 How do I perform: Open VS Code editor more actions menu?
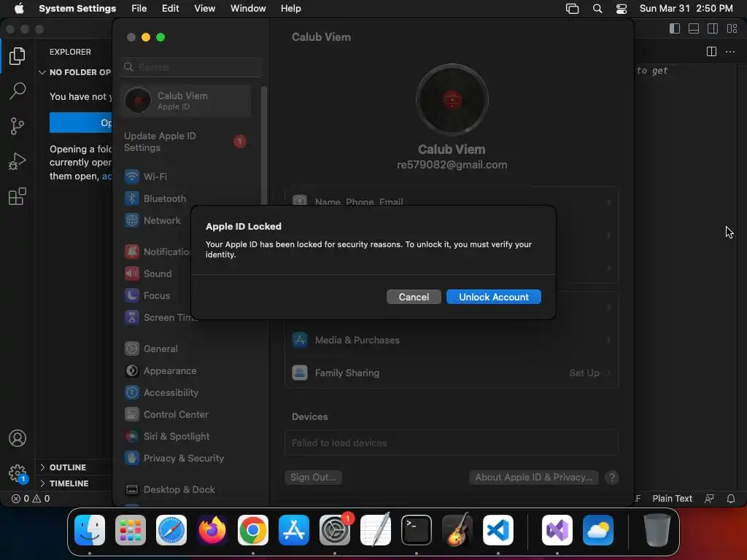click(x=729, y=52)
